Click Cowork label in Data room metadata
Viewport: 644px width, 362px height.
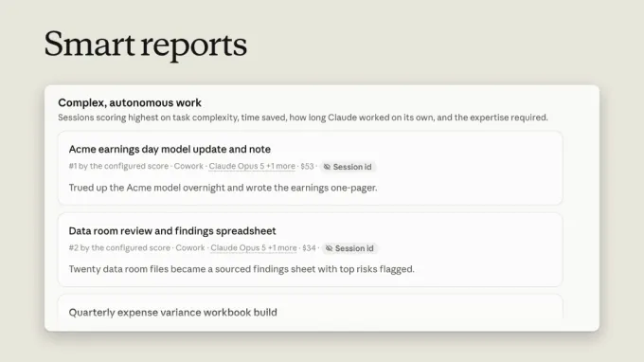pyautogui.click(x=190, y=247)
